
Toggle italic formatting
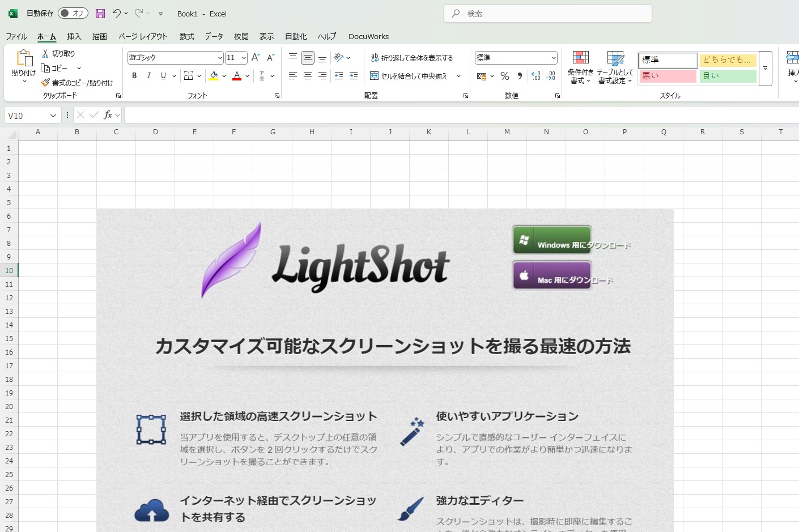click(x=149, y=76)
